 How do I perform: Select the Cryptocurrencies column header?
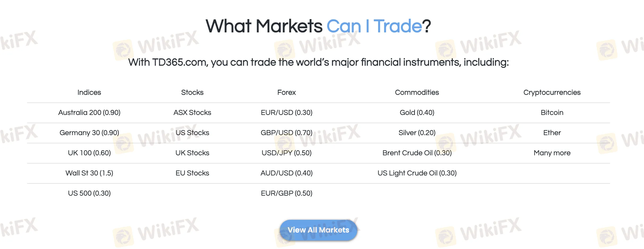tap(552, 92)
